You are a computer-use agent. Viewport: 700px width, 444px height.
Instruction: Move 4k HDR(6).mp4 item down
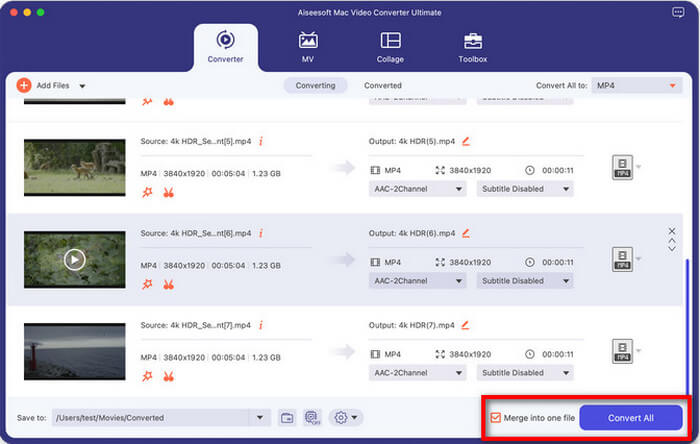point(672,249)
